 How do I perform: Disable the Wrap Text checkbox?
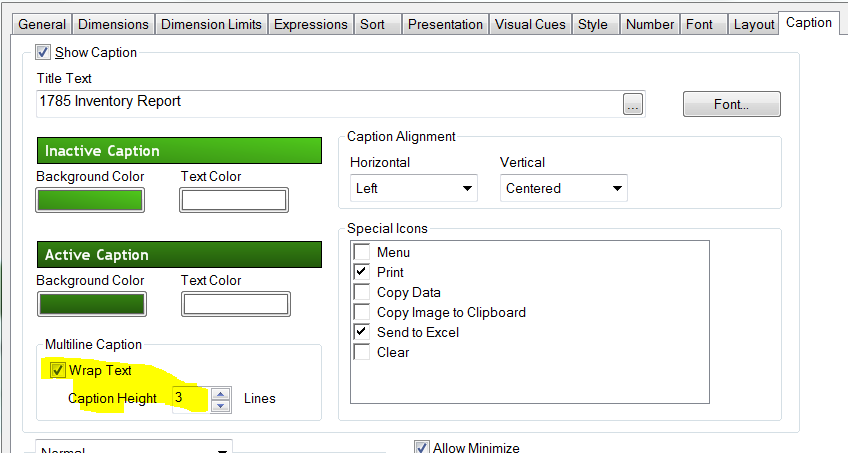tap(57, 370)
